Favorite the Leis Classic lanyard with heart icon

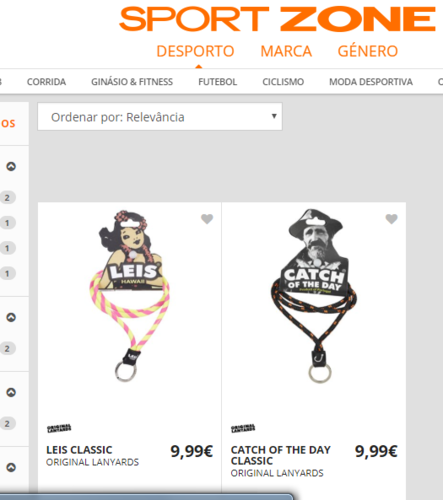point(207,219)
